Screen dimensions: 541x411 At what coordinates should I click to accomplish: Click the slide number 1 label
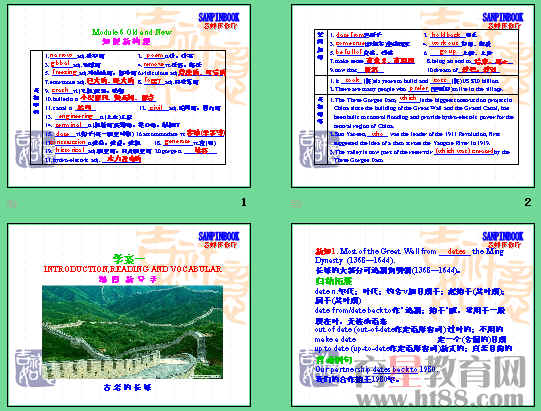244,202
